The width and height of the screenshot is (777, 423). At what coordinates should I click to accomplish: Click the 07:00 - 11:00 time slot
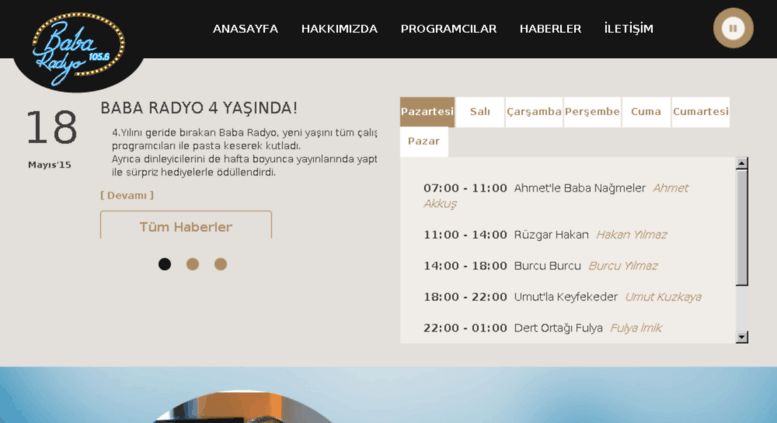pyautogui.click(x=465, y=188)
